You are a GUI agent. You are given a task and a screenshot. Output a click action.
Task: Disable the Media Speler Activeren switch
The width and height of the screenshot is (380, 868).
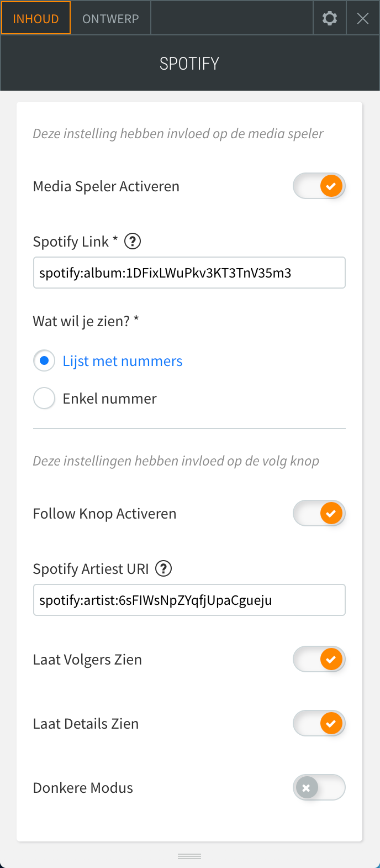pyautogui.click(x=319, y=186)
